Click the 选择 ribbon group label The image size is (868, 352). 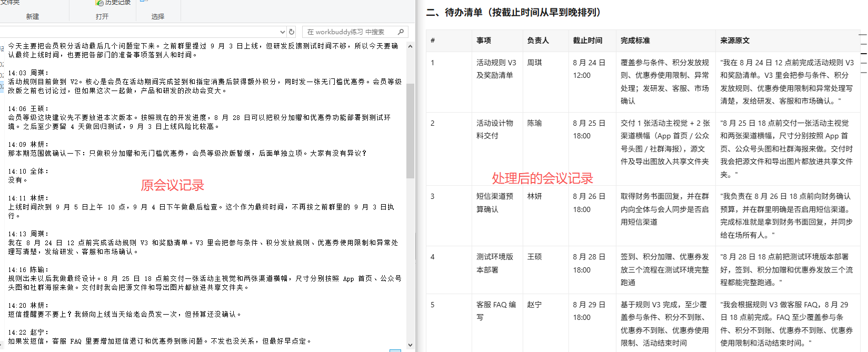tap(158, 17)
